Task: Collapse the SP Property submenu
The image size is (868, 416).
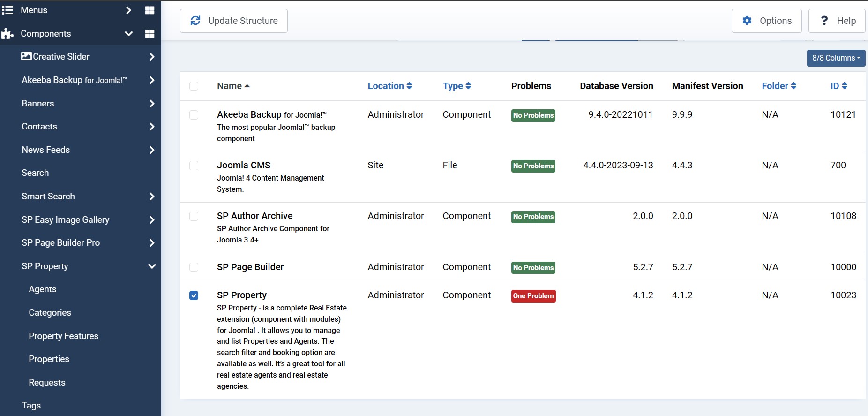Action: (151, 266)
